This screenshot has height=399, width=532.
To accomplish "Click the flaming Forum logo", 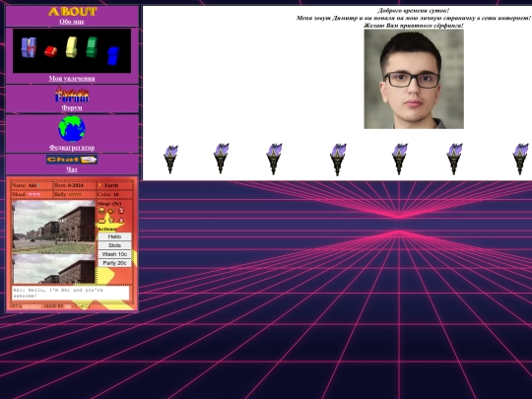I will point(72,95).
